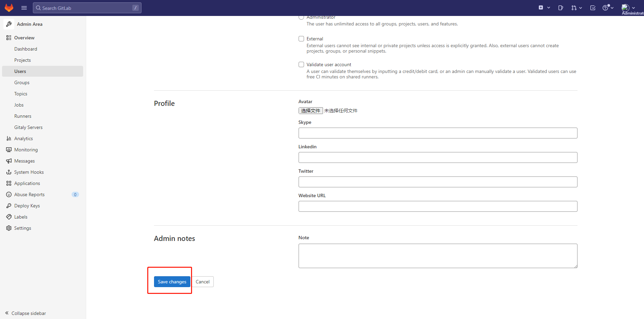Go to Dashboard in sidebar
This screenshot has height=319, width=644.
[26, 49]
